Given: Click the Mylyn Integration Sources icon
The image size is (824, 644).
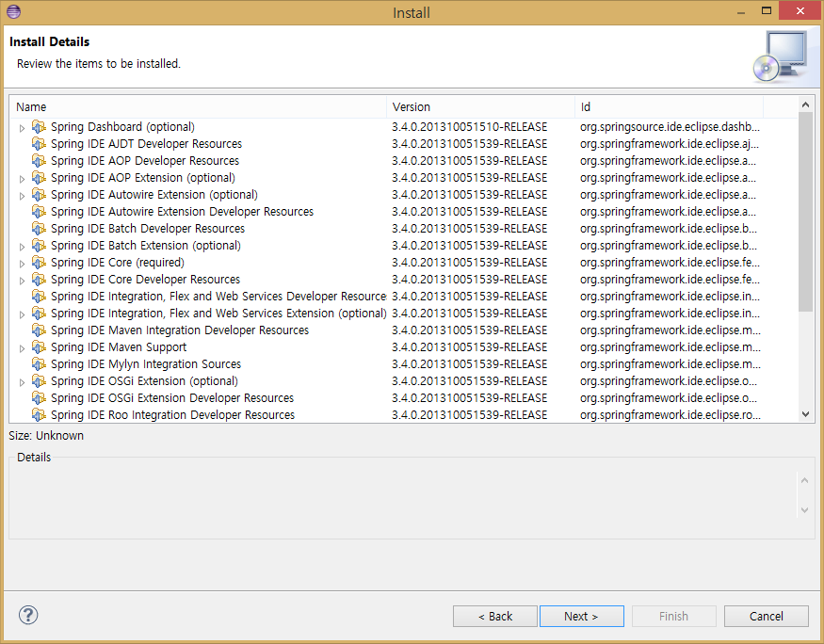Looking at the screenshot, I should tap(39, 363).
